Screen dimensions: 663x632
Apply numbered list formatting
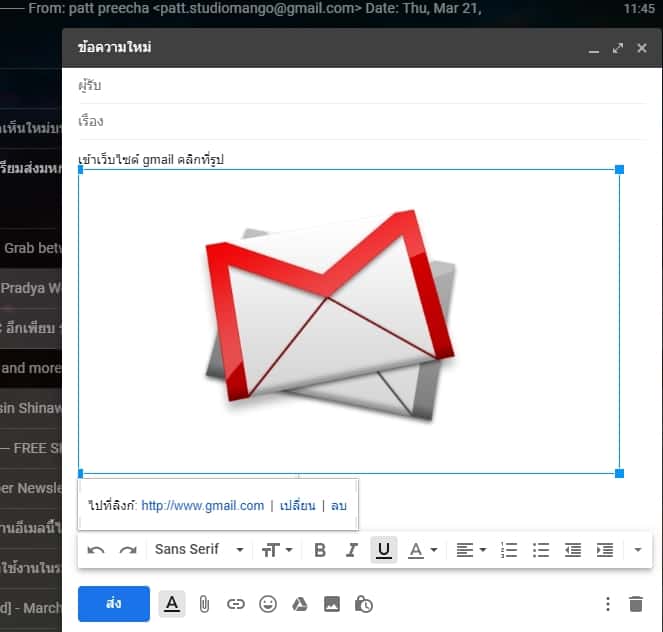(509, 550)
